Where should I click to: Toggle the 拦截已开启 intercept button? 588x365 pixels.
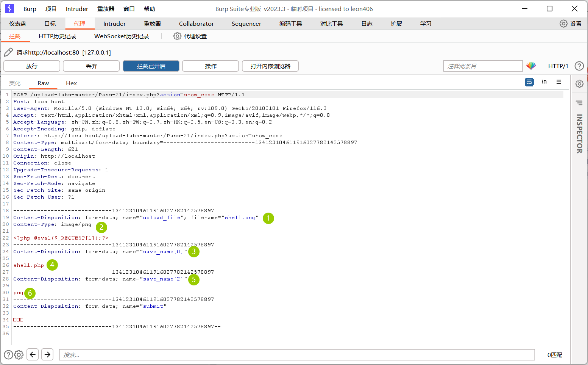coord(151,66)
